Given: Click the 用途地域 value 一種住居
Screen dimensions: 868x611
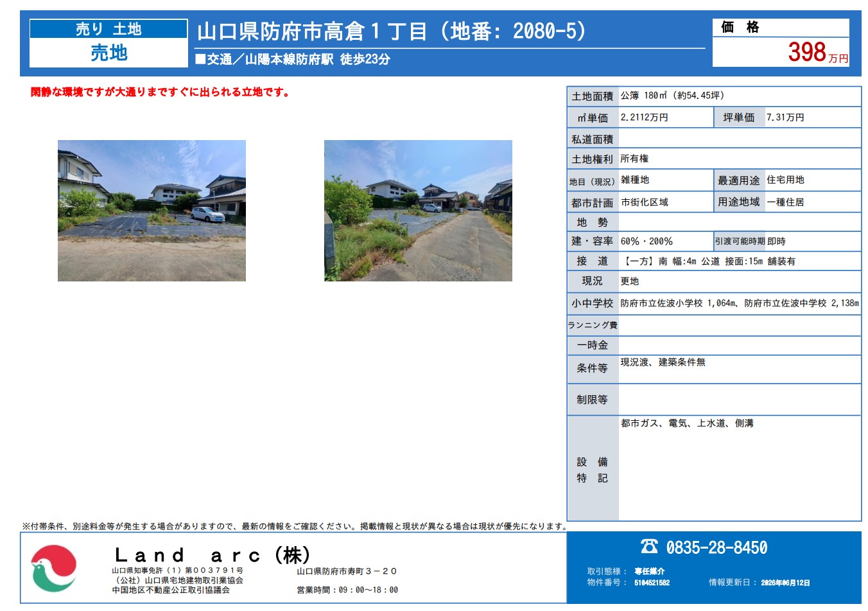Looking at the screenshot, I should coord(785,202).
